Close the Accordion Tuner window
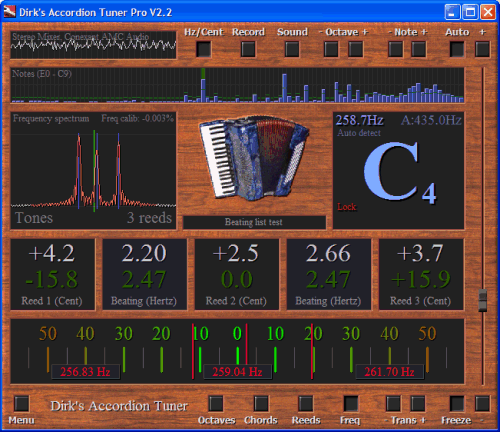 pos(488,13)
